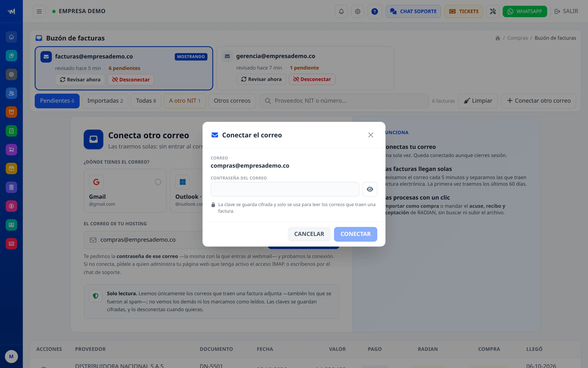588x368 pixels.
Task: Click the CONECTAR button
Action: tap(355, 234)
